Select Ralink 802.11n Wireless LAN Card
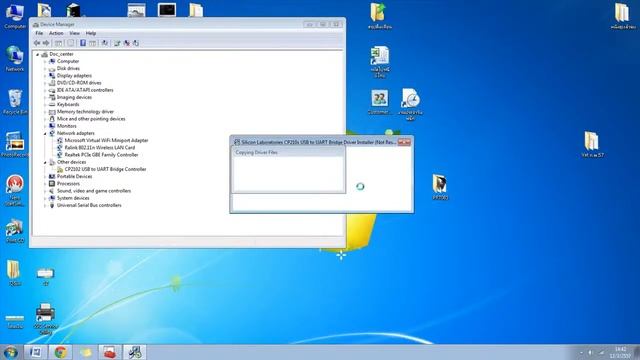This screenshot has width=640, height=360. [x=100, y=148]
